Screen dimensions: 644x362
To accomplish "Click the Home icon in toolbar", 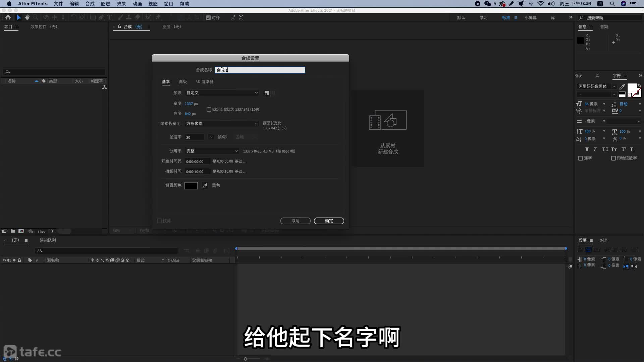I will pos(8,17).
